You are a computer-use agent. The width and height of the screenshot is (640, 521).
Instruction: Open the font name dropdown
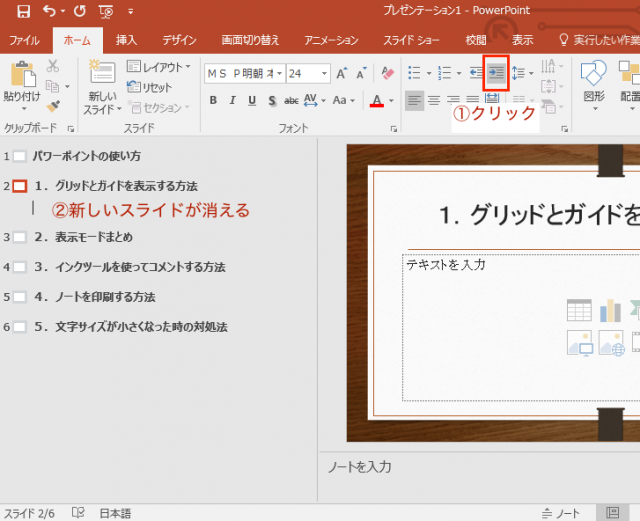[277, 74]
